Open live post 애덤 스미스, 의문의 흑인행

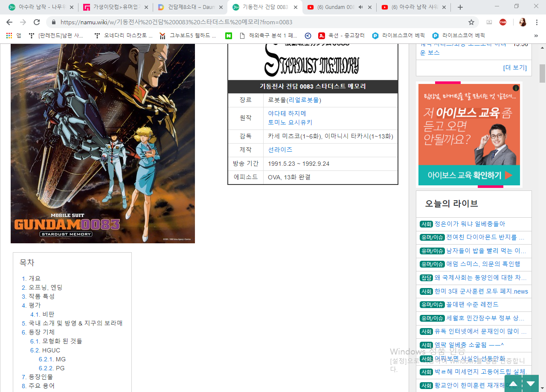(483, 264)
